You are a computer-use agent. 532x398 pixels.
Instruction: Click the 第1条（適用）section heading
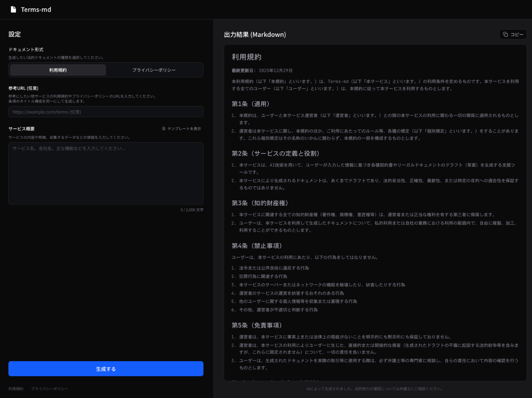[251, 103]
